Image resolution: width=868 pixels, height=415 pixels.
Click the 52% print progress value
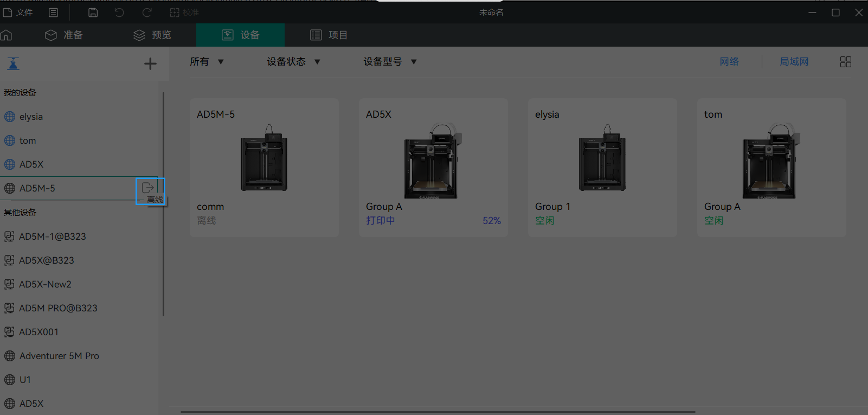(492, 221)
